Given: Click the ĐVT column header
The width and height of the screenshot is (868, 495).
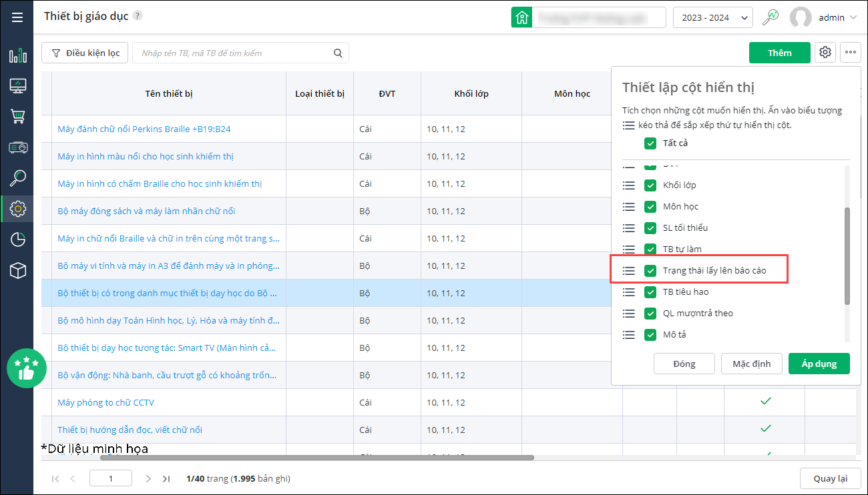Looking at the screenshot, I should pos(387,93).
